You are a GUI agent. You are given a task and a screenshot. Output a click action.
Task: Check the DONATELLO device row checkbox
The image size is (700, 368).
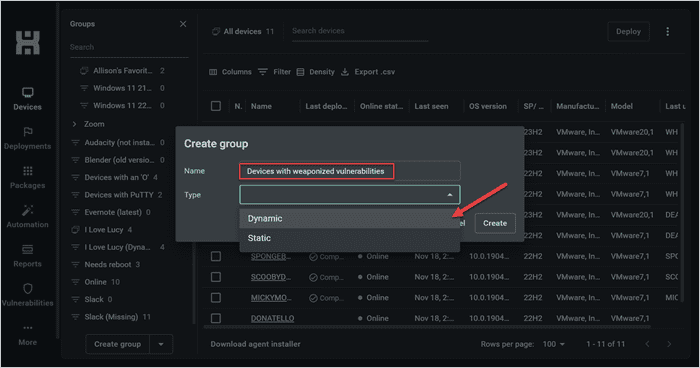(216, 318)
